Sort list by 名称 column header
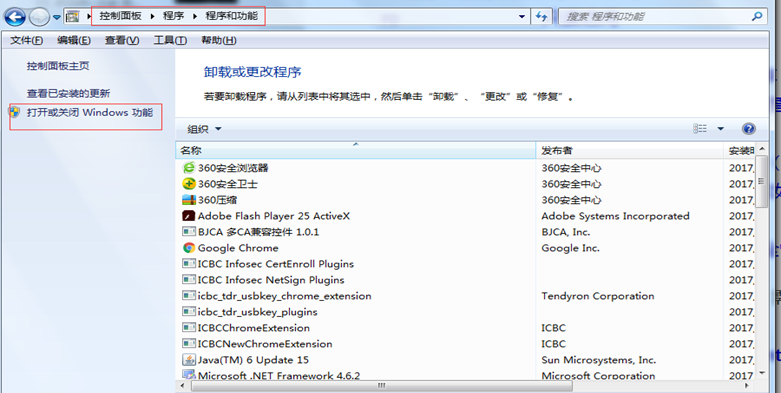This screenshot has width=781, height=393. click(x=356, y=150)
